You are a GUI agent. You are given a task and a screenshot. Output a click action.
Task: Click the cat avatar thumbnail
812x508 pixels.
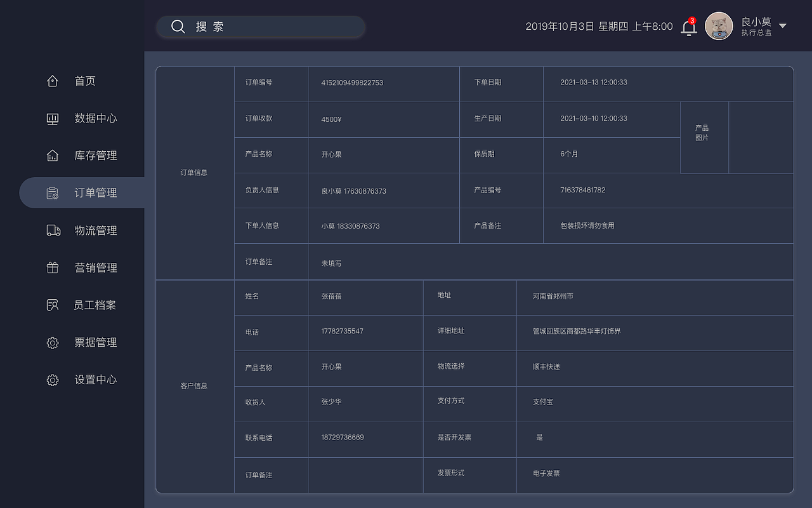click(x=719, y=26)
